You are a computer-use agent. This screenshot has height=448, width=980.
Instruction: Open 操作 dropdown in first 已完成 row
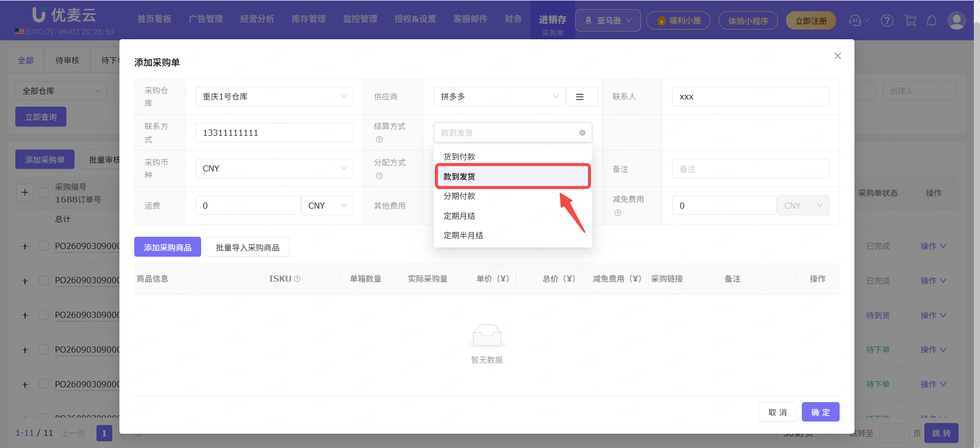(933, 246)
